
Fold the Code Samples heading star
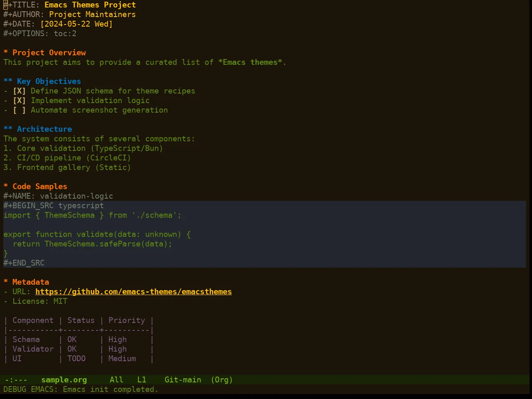[6, 187]
